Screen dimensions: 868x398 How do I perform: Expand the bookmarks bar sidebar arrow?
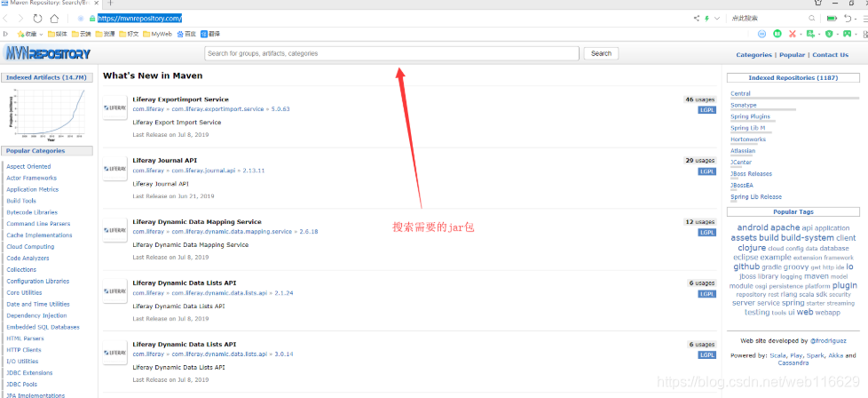click(x=5, y=34)
